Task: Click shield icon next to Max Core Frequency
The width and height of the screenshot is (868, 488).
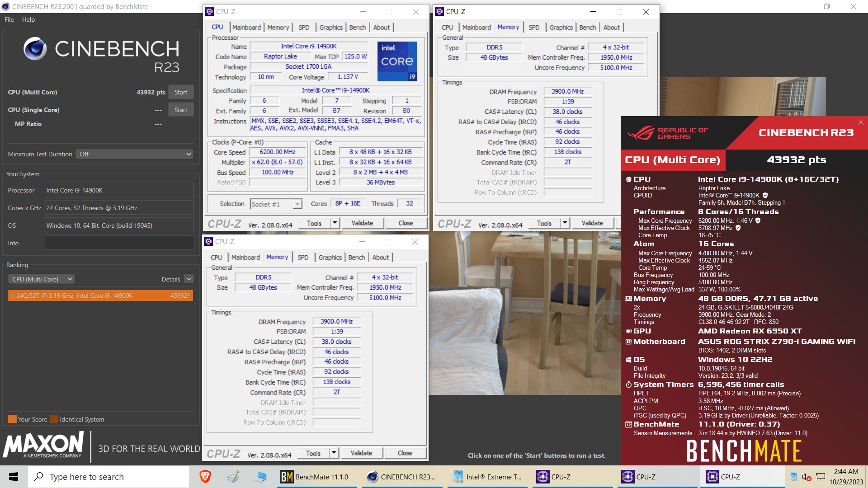Action: [758, 221]
